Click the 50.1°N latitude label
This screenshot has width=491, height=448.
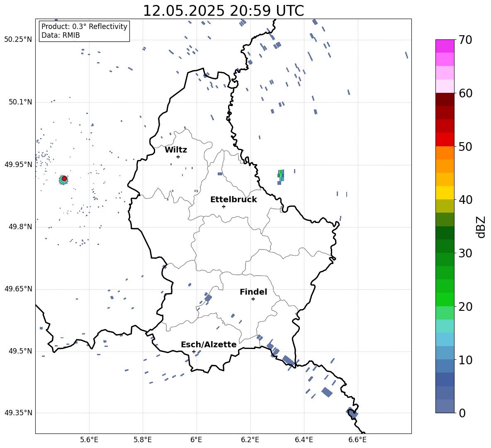[19, 102]
